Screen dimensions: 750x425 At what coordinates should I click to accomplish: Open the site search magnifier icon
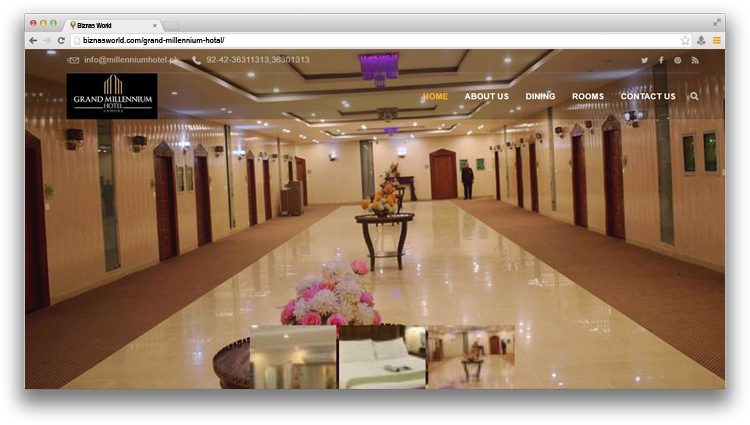coord(694,97)
